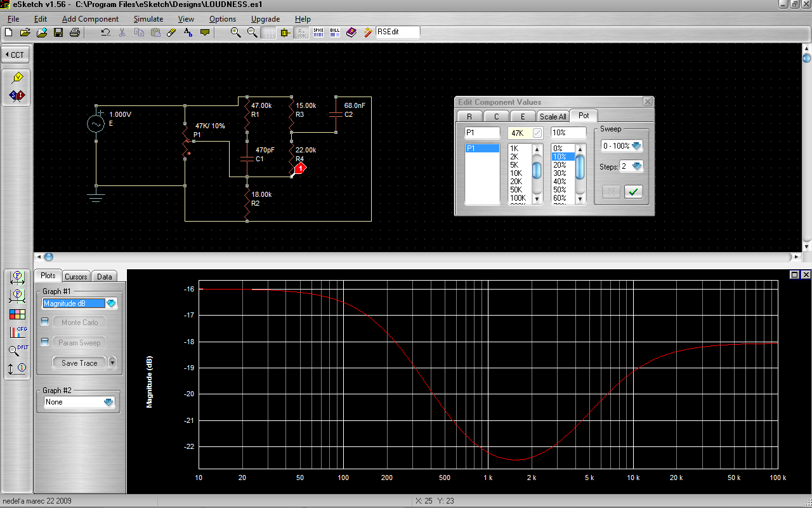Click the open file folder icon
Screen dimensions: 812x508
coord(25,32)
